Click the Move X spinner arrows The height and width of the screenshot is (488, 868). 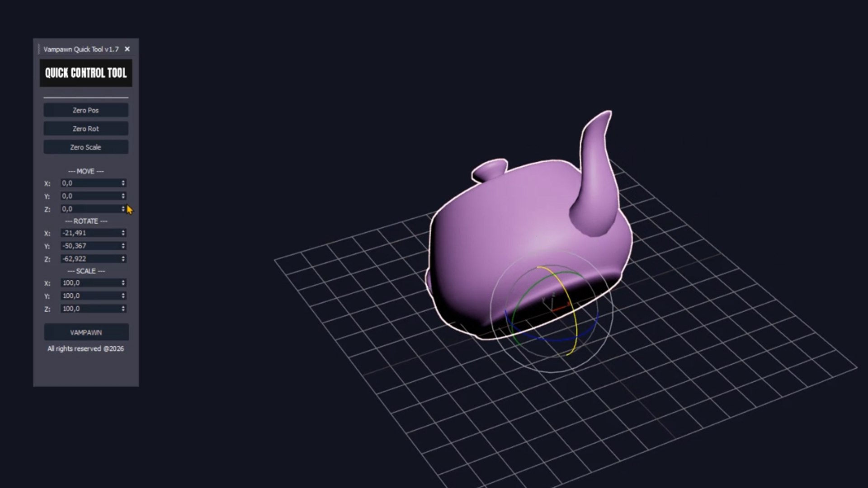click(123, 183)
